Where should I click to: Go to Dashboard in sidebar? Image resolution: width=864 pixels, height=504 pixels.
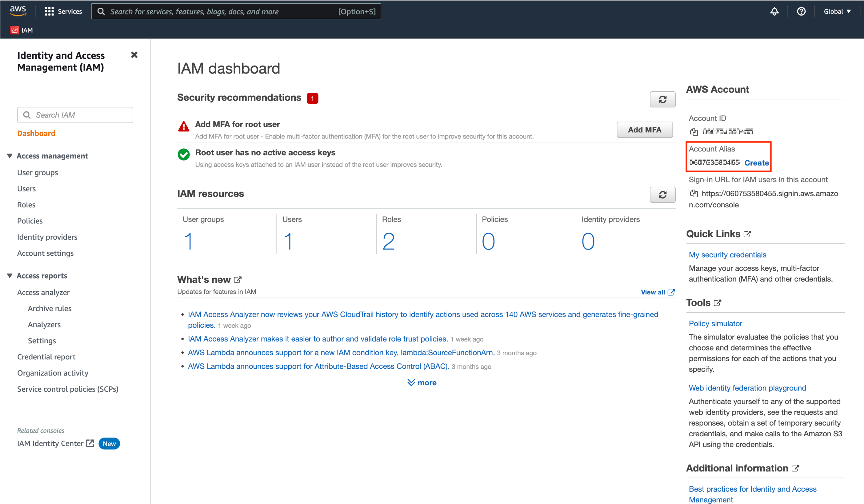36,133
